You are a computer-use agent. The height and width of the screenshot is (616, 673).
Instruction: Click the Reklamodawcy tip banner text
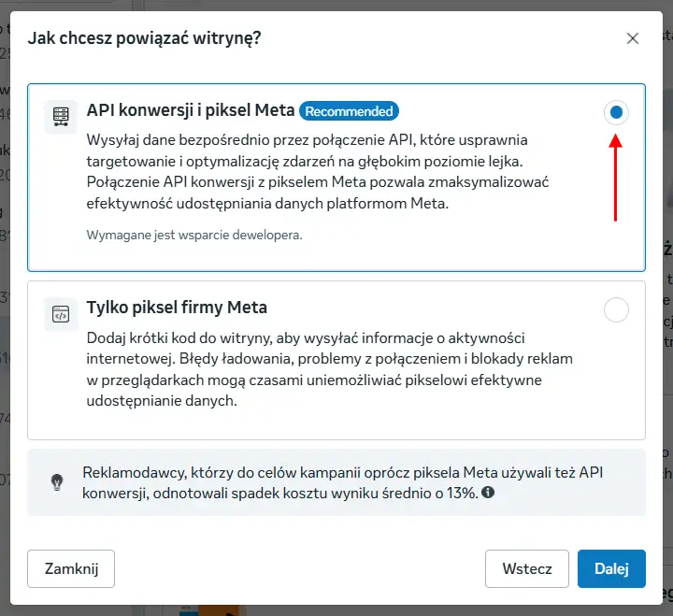pyautogui.click(x=342, y=482)
